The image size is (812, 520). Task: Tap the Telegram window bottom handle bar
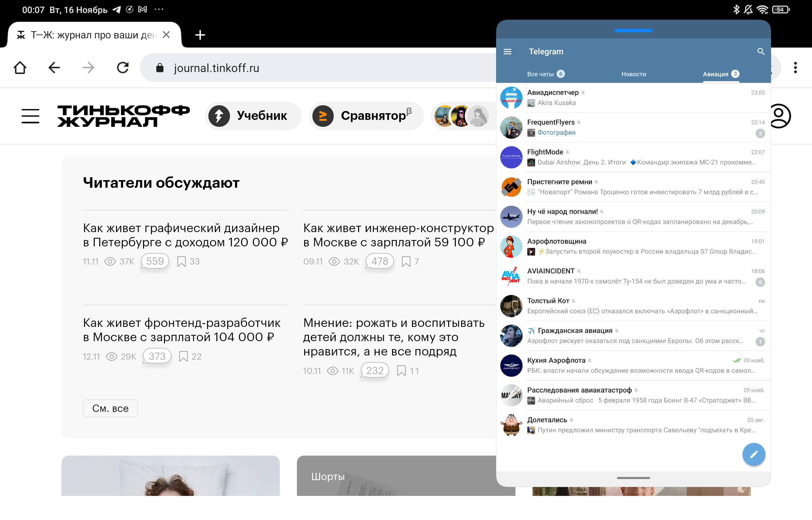tap(633, 478)
